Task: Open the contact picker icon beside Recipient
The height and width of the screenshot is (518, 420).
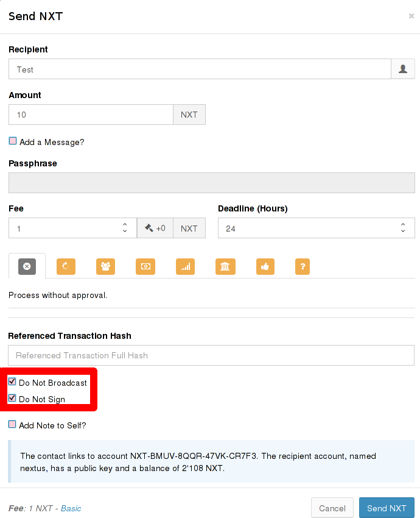Action: point(402,69)
